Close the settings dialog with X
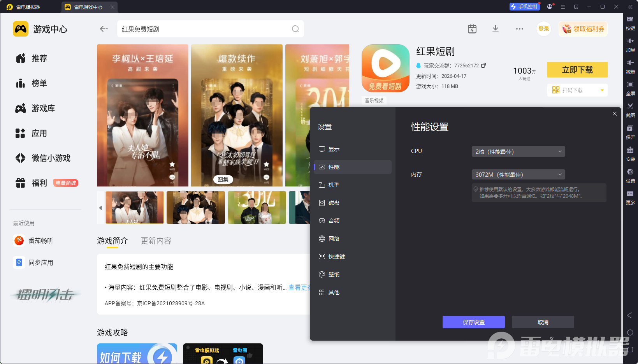Screen dimensions: 638x364 click(614, 114)
